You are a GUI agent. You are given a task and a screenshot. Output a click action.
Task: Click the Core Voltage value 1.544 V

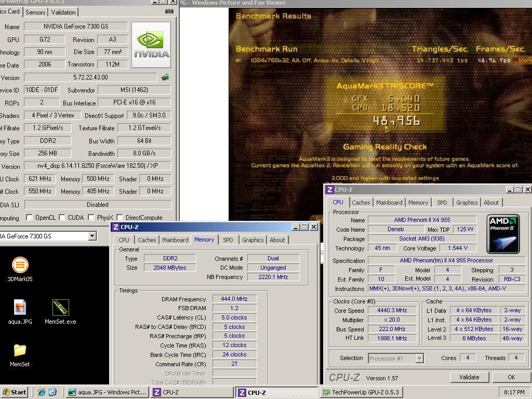(458, 248)
